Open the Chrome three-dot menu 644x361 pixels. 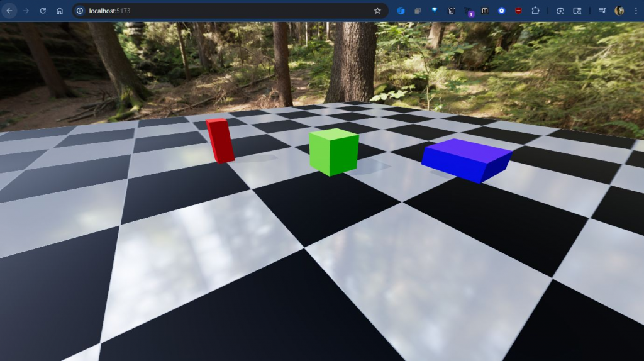(635, 11)
